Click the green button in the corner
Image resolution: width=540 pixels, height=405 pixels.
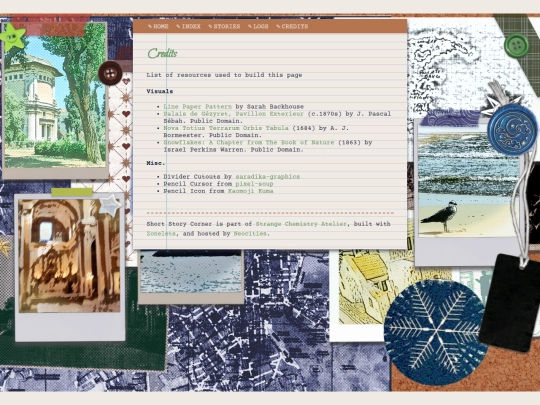coord(516,45)
